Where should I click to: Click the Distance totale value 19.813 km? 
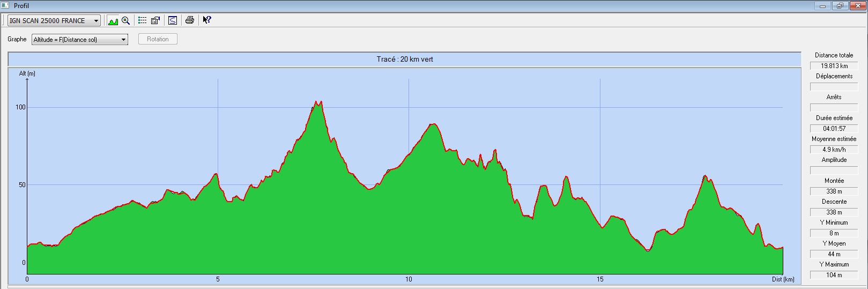pos(834,66)
